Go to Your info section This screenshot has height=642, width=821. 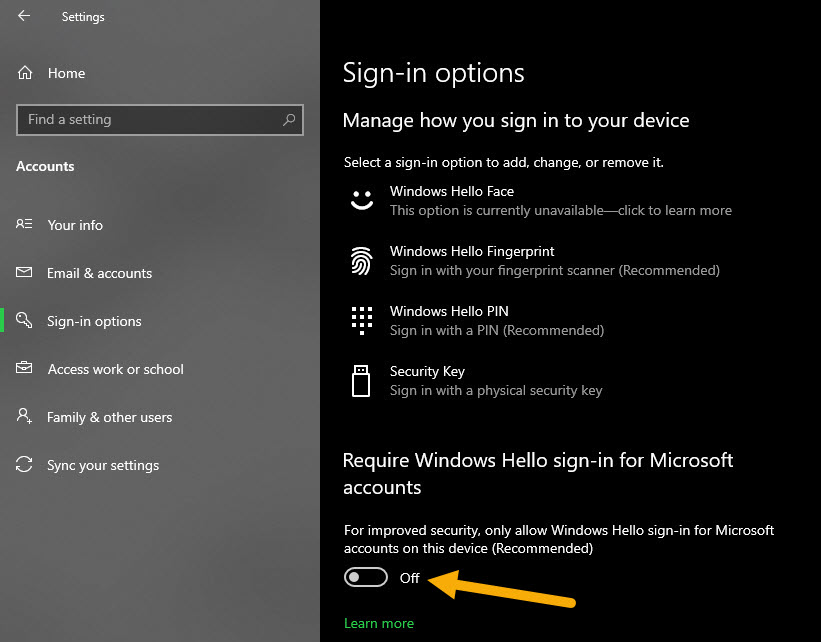click(75, 225)
